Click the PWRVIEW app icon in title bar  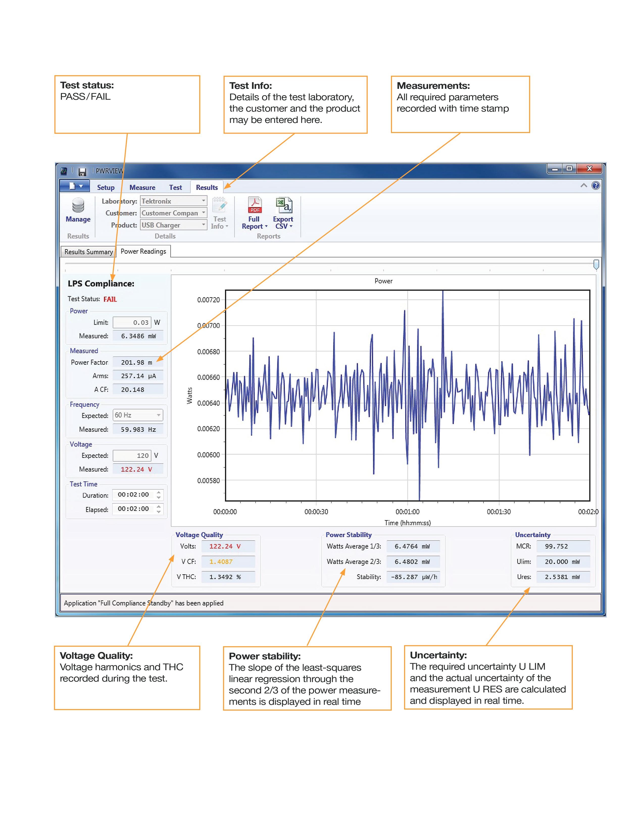tap(64, 171)
